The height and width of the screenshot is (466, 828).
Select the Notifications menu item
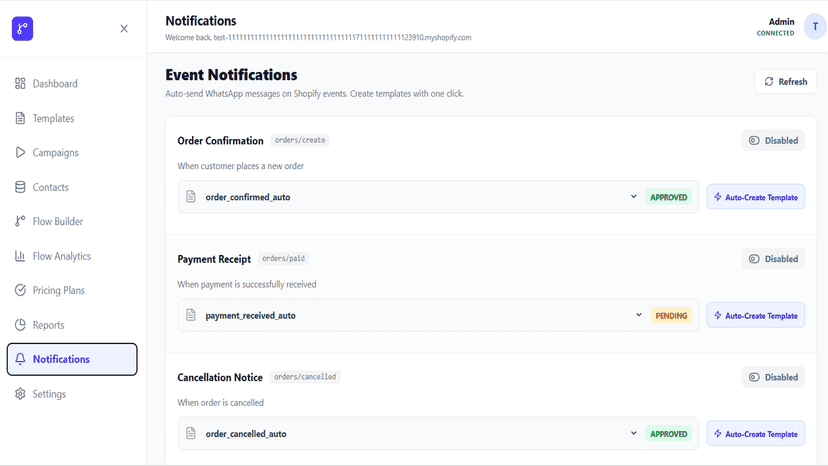pos(72,359)
